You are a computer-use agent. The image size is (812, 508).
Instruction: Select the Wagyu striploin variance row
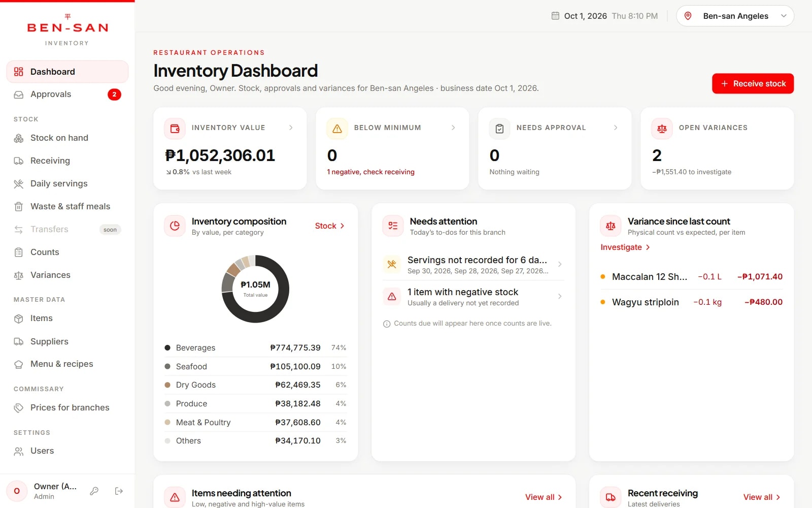click(691, 302)
